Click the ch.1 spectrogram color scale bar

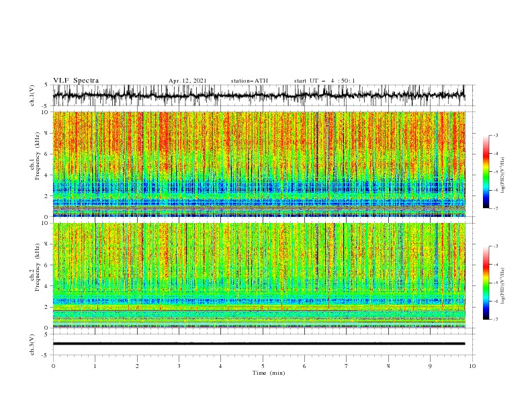pos(486,172)
